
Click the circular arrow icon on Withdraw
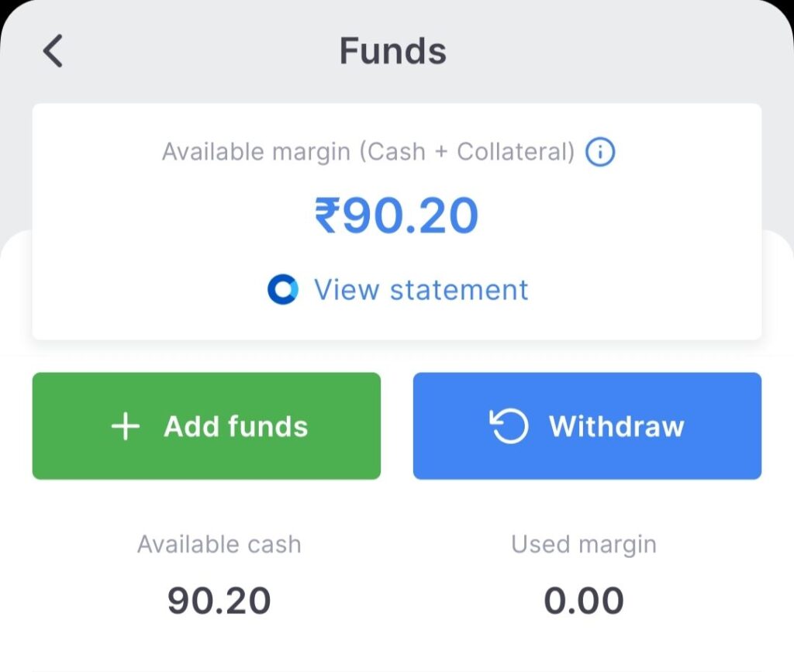(x=509, y=426)
